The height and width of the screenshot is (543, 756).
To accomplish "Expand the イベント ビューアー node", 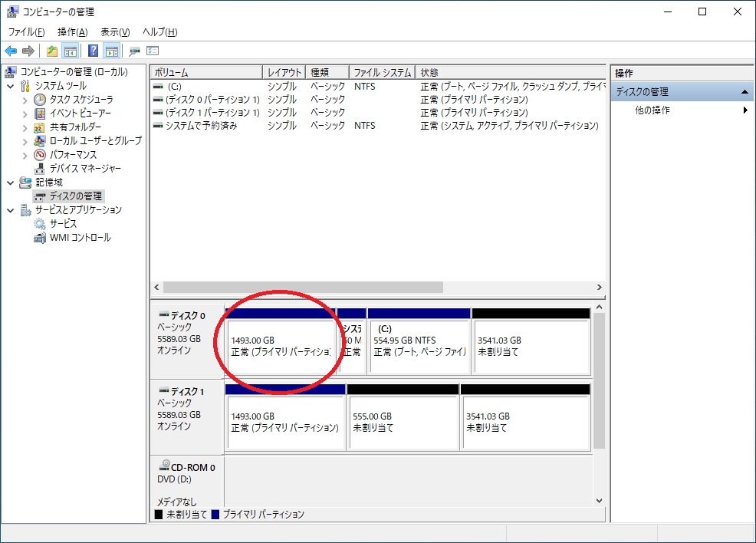I will click(x=25, y=114).
